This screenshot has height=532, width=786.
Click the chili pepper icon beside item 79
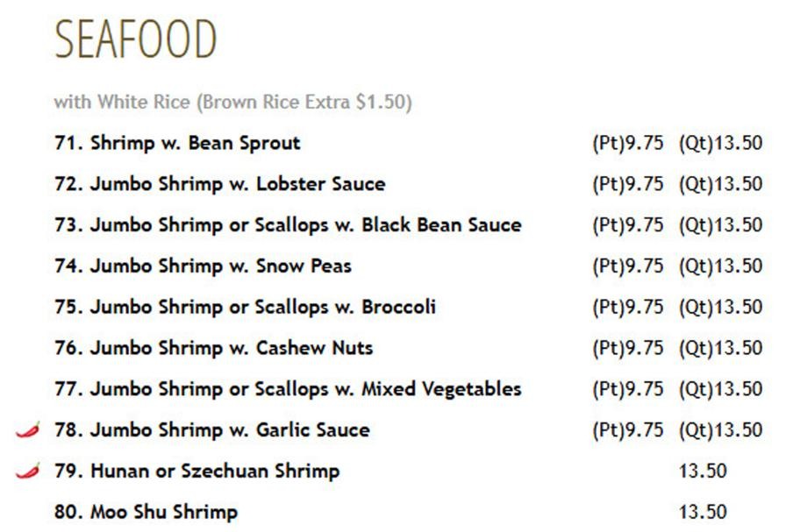coord(27,472)
